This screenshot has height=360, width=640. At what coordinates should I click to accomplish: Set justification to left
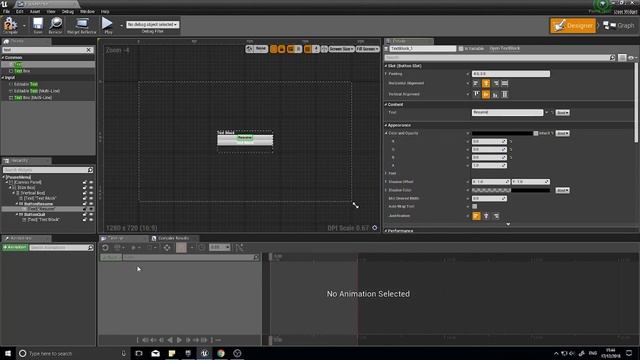476,216
